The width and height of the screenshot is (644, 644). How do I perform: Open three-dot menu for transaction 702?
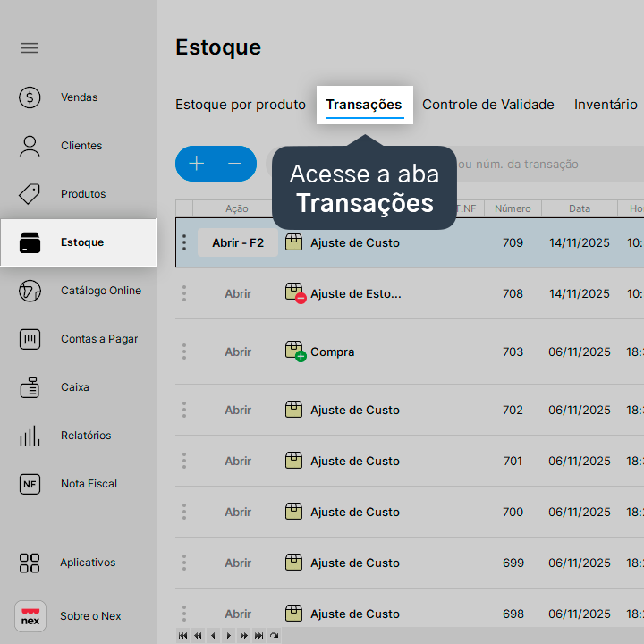tap(184, 410)
